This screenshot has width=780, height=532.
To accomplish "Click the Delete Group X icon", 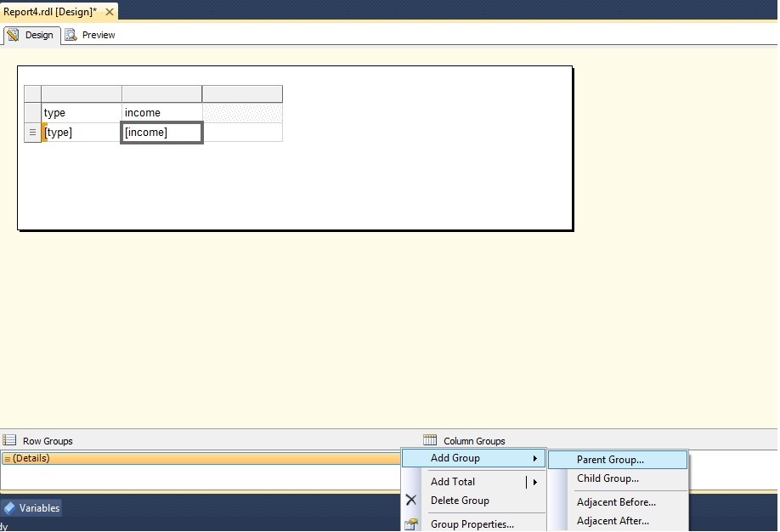I will click(411, 501).
